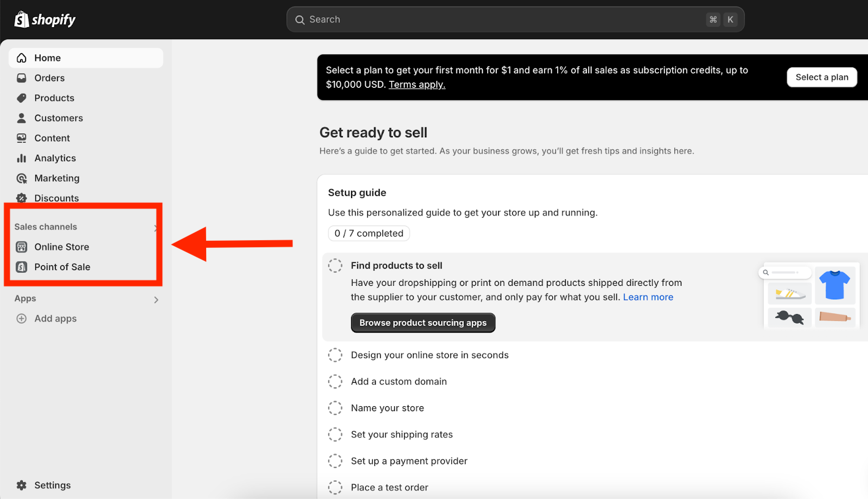Click the 0 / 7 completed progress badge
Screen dimensions: 868x499
369,233
